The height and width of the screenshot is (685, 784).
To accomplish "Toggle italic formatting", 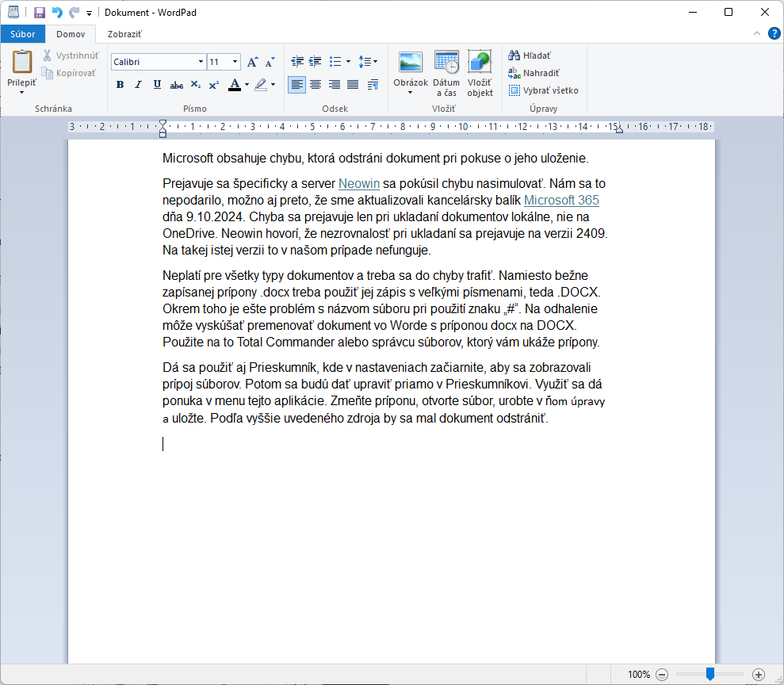I will pyautogui.click(x=138, y=85).
